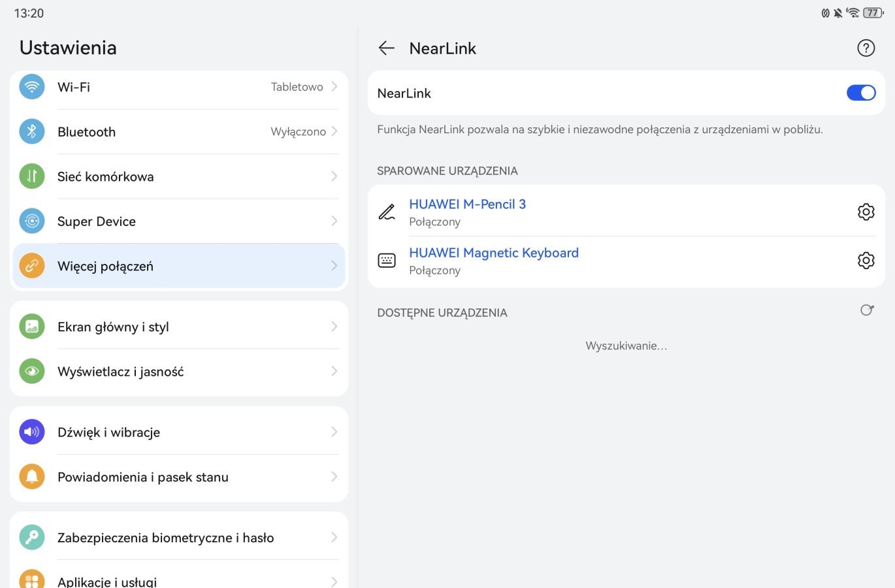Image resolution: width=895 pixels, height=588 pixels.
Task: Expand Wi-Fi row chevron
Action: point(334,86)
